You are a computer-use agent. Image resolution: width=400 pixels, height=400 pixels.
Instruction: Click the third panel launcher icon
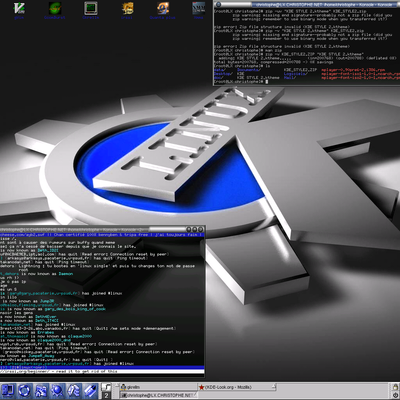coord(41,391)
